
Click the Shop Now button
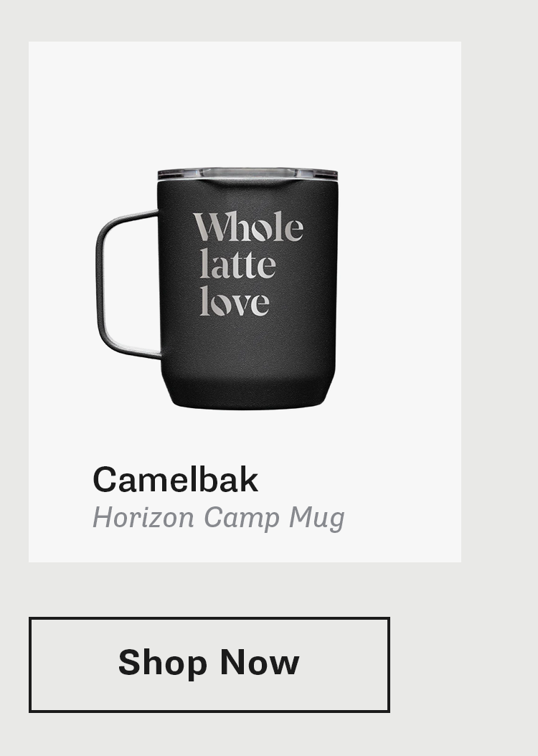click(209, 664)
